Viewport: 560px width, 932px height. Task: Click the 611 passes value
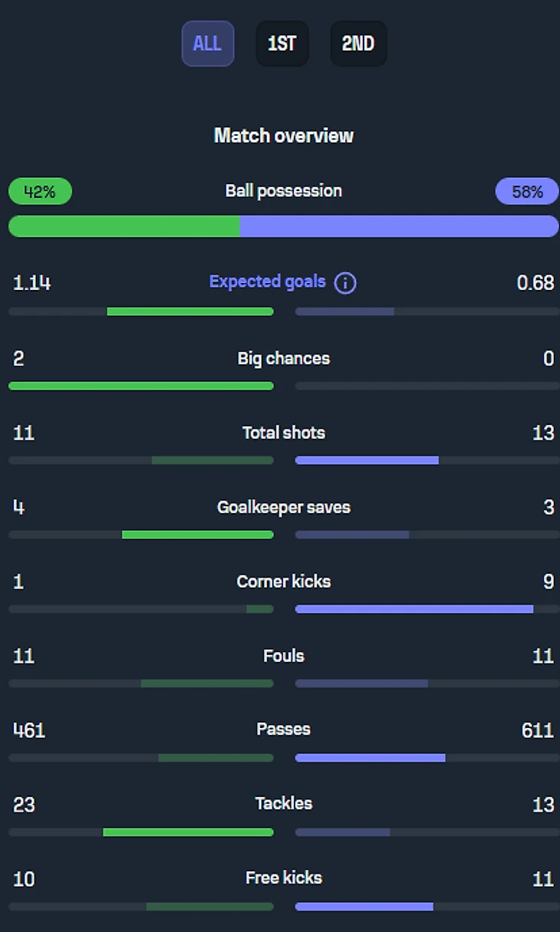(x=537, y=729)
